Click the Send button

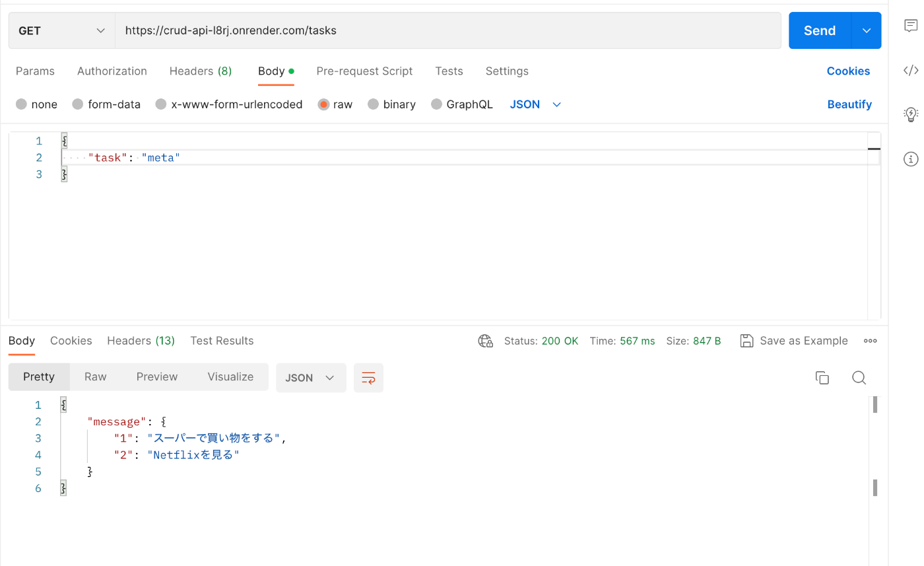click(820, 30)
